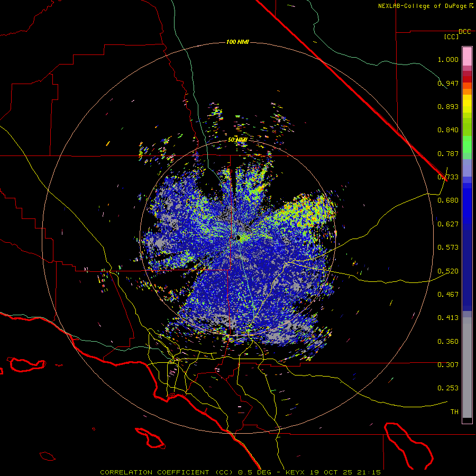Click CORRELATION COEFFICIENT (CC) in the caption
Viewport: 476px width, 476px height.
[167, 472]
